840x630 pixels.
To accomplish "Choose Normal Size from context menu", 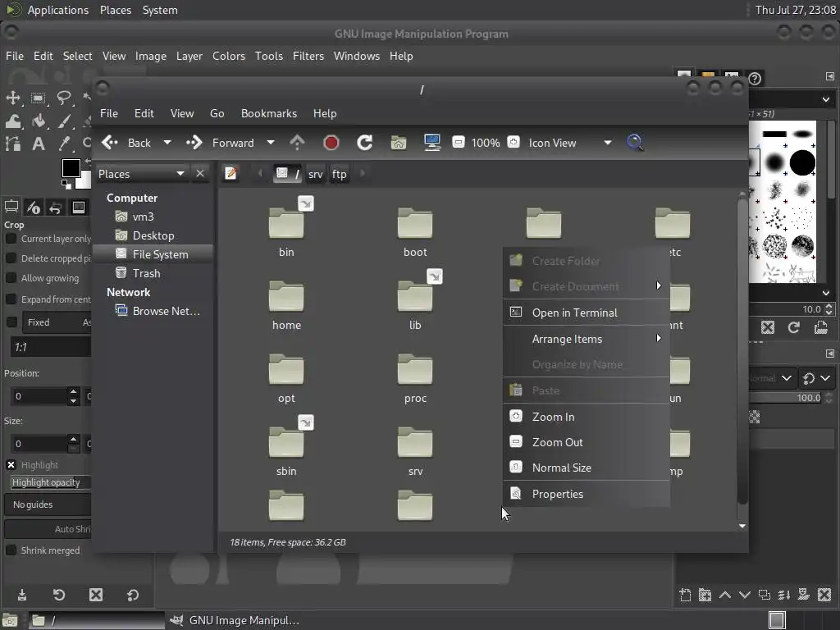I will coord(587,468).
